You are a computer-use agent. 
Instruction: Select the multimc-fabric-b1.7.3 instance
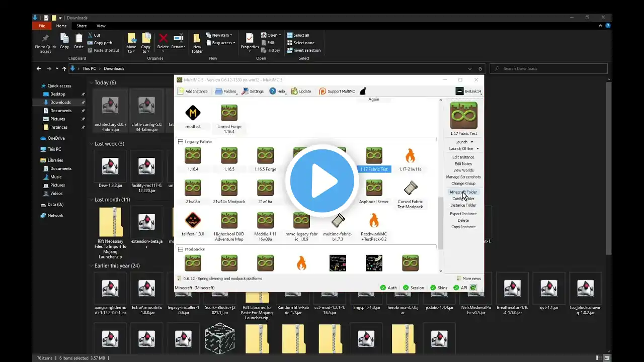pos(338,227)
